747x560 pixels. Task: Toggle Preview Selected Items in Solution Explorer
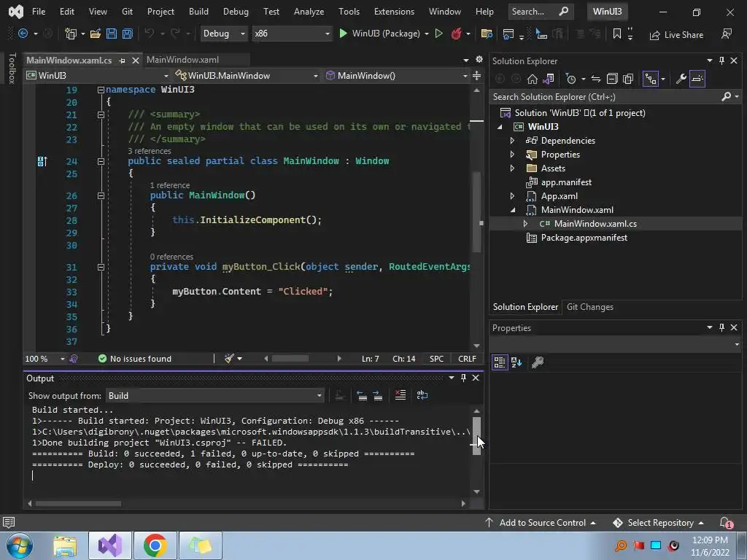pos(697,79)
